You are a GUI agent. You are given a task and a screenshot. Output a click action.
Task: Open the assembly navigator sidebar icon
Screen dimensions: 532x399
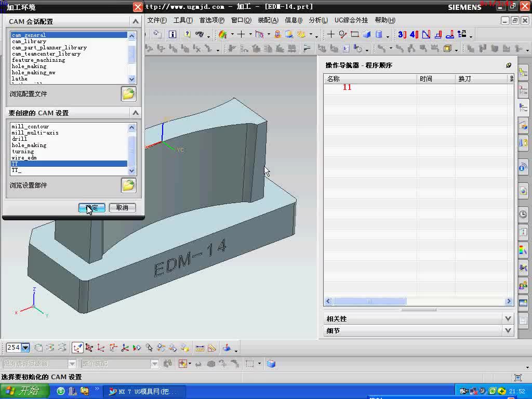pos(523,73)
